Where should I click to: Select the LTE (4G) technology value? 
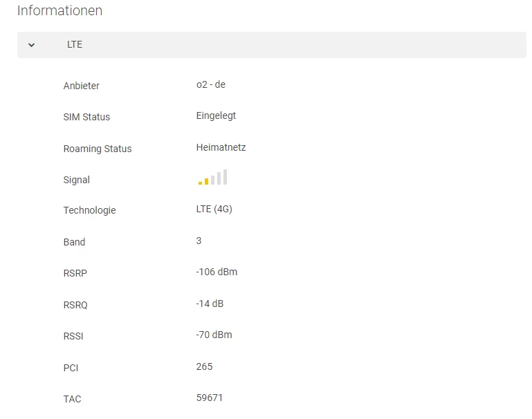coord(214,209)
